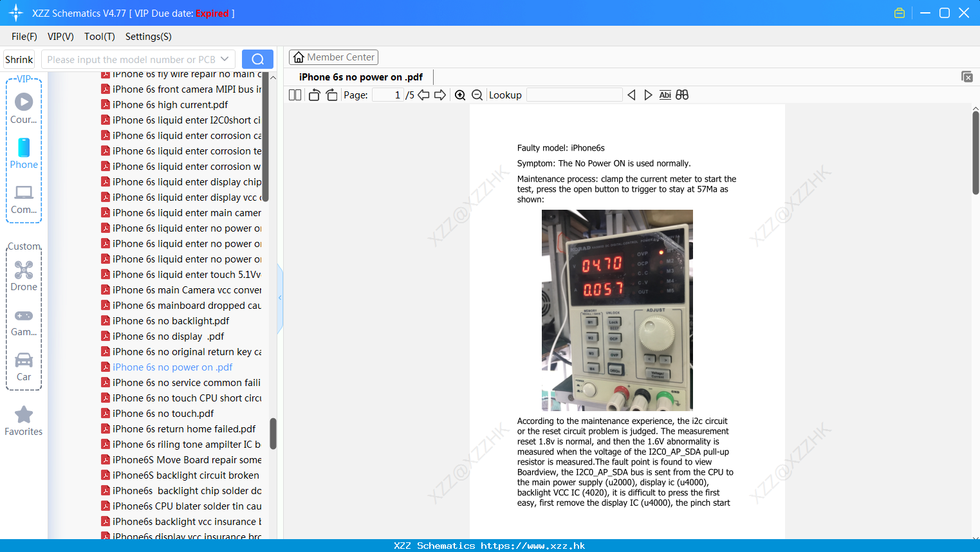Image resolution: width=980 pixels, height=552 pixels.
Task: Open iPhone6s backlight vcc insurance file
Action: tap(181, 522)
